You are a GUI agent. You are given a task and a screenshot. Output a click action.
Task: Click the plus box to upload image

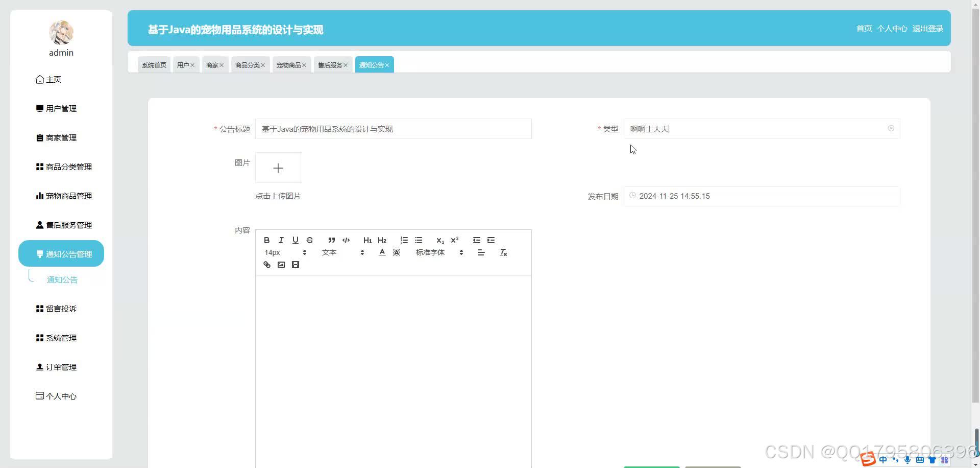click(x=278, y=168)
